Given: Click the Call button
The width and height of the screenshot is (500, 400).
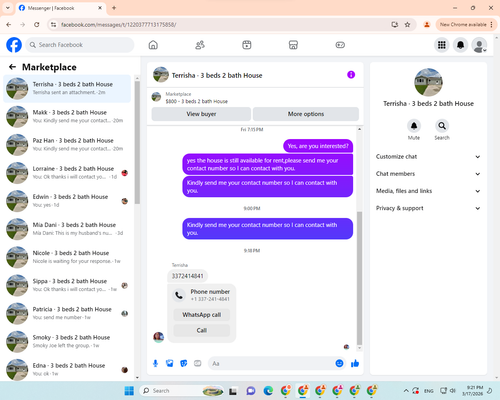Looking at the screenshot, I should [202, 330].
